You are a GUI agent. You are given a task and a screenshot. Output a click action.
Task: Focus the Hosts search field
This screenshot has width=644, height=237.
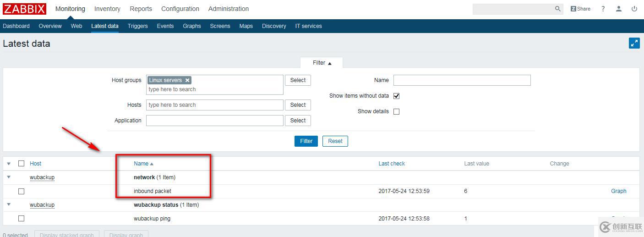(215, 105)
